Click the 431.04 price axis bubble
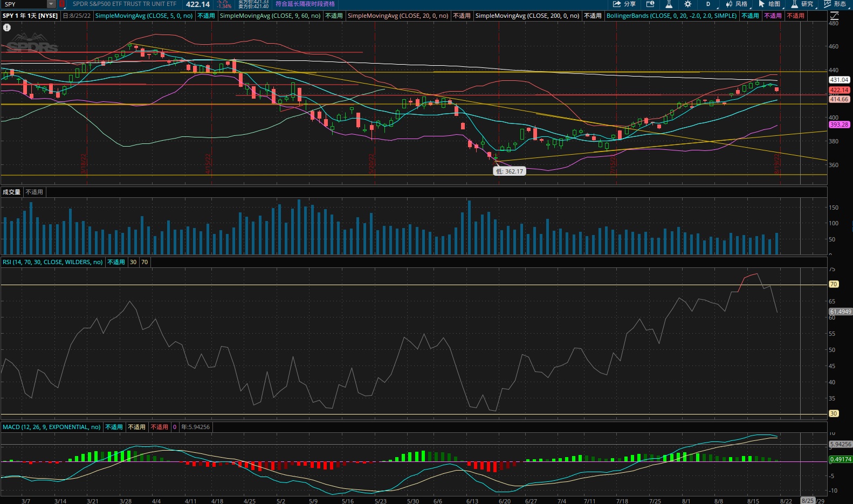Viewport: 853px width, 504px height. pos(839,80)
